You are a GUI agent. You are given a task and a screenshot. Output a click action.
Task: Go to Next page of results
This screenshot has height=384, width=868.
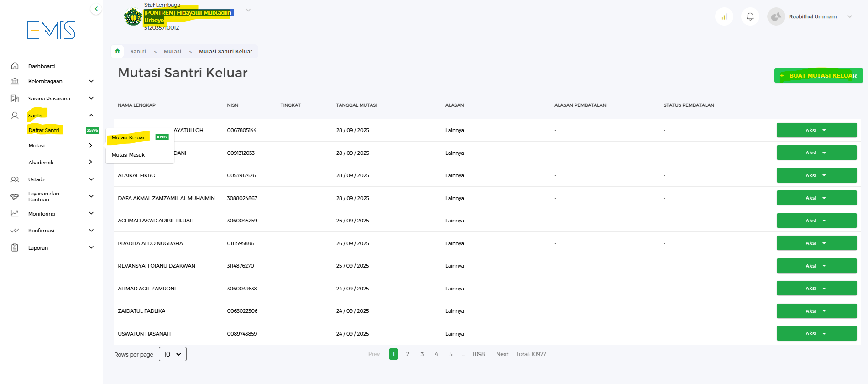pyautogui.click(x=502, y=354)
